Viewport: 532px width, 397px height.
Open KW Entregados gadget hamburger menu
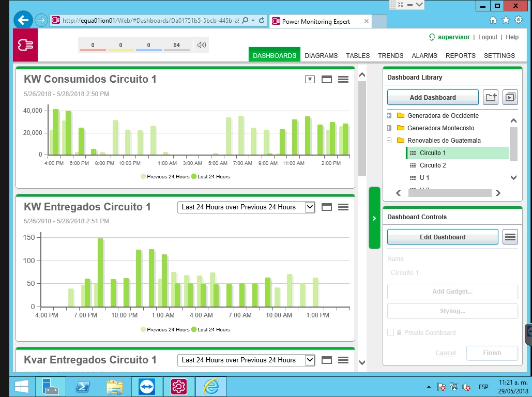(x=343, y=207)
